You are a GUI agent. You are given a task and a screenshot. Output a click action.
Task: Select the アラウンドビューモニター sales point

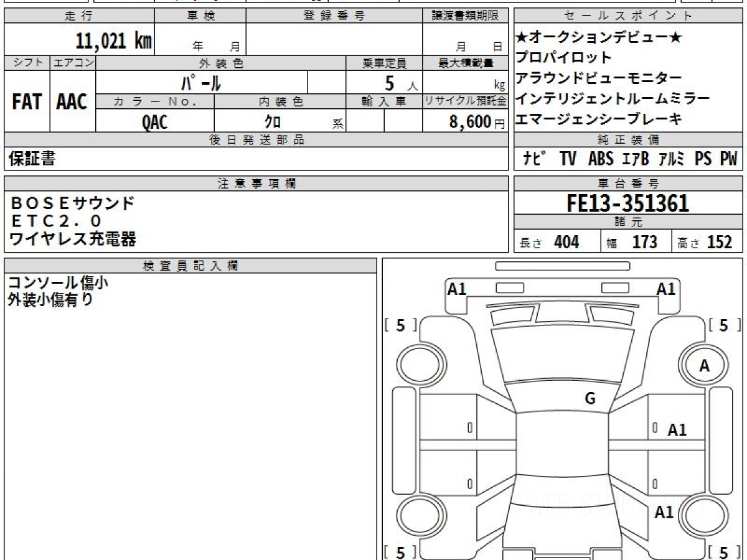[599, 78]
